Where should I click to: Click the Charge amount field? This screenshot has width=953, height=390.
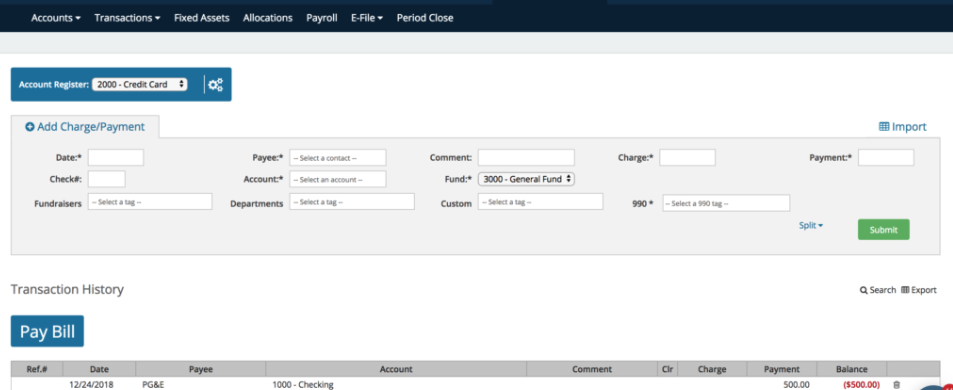click(x=687, y=157)
